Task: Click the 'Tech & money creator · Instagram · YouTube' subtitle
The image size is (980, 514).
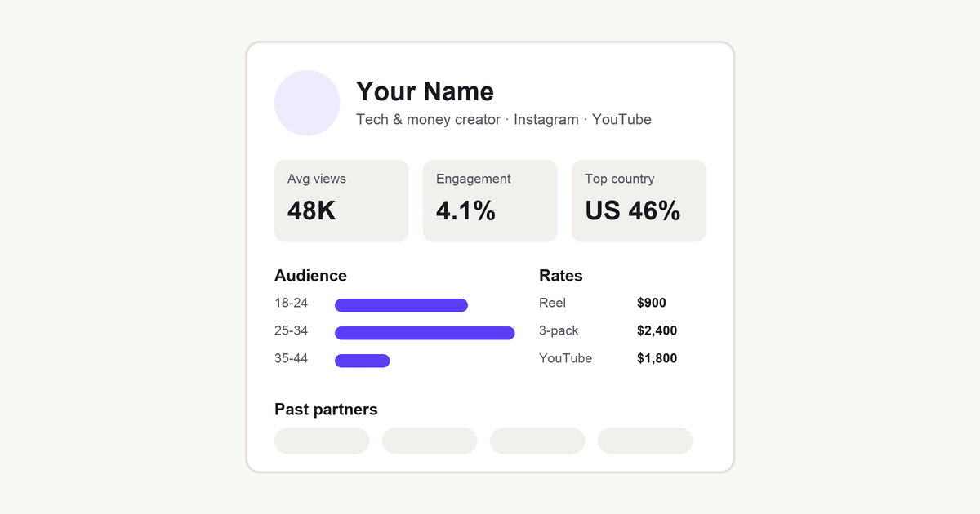Action: 504,119
